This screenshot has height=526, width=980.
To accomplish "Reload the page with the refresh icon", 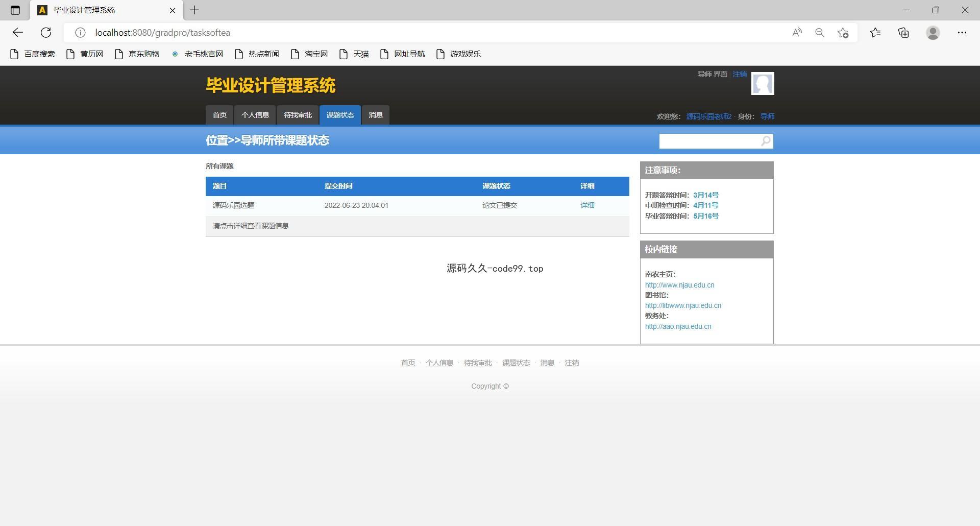I will pyautogui.click(x=46, y=33).
